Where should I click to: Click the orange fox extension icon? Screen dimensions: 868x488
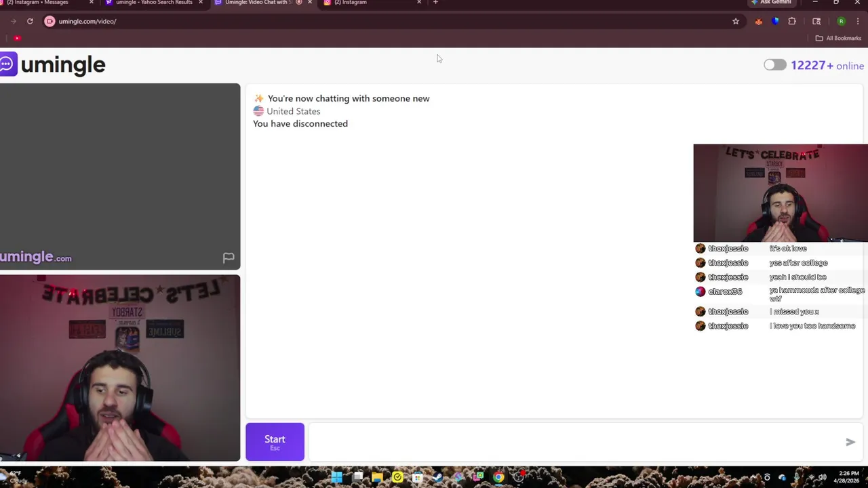759,21
